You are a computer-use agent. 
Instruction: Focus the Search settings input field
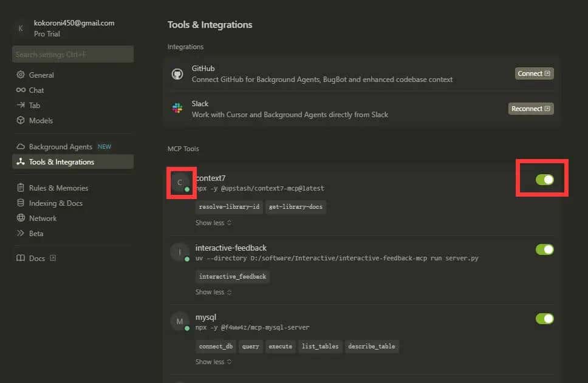point(73,55)
